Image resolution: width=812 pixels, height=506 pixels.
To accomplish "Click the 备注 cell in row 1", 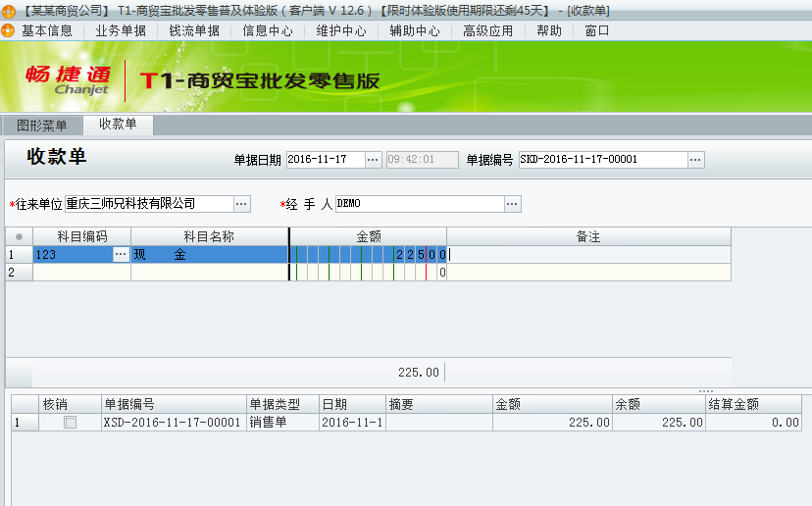I will pyautogui.click(x=588, y=255).
